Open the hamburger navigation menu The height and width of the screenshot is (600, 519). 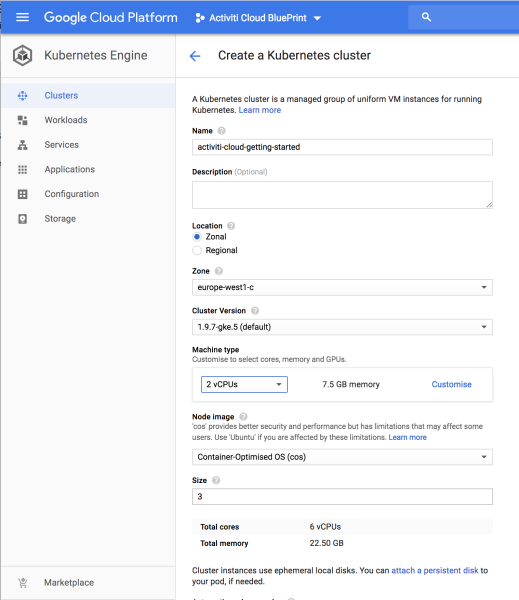pyautogui.click(x=23, y=17)
